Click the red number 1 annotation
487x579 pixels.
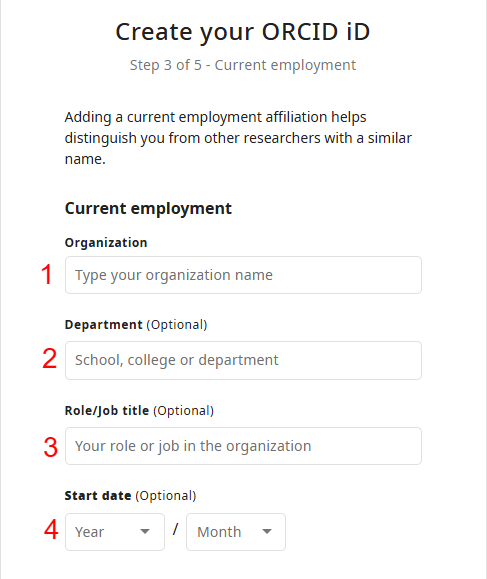coord(47,275)
